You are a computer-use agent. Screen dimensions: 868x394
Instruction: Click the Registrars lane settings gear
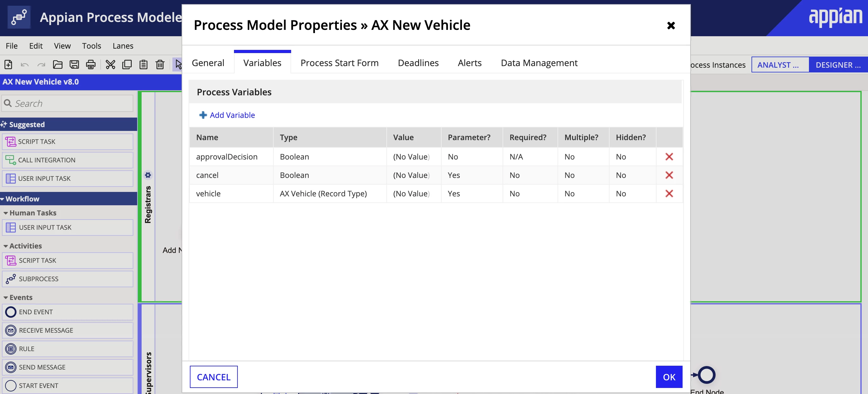pyautogui.click(x=148, y=175)
